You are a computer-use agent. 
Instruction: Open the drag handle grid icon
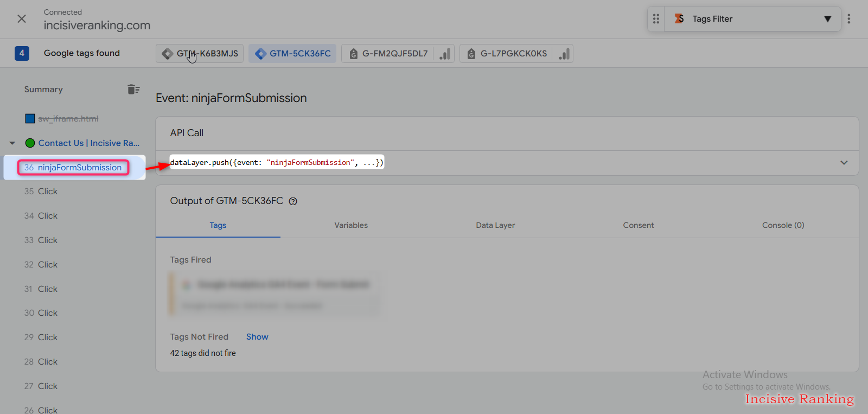pos(656,19)
